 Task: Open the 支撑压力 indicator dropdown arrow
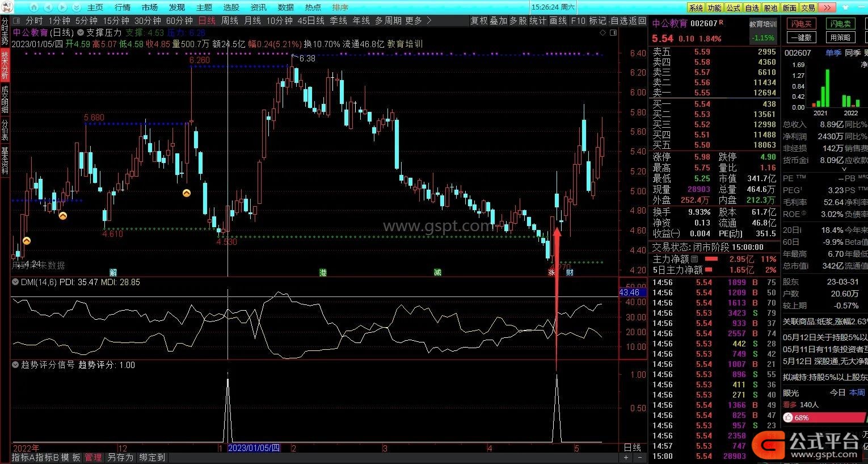pos(80,32)
